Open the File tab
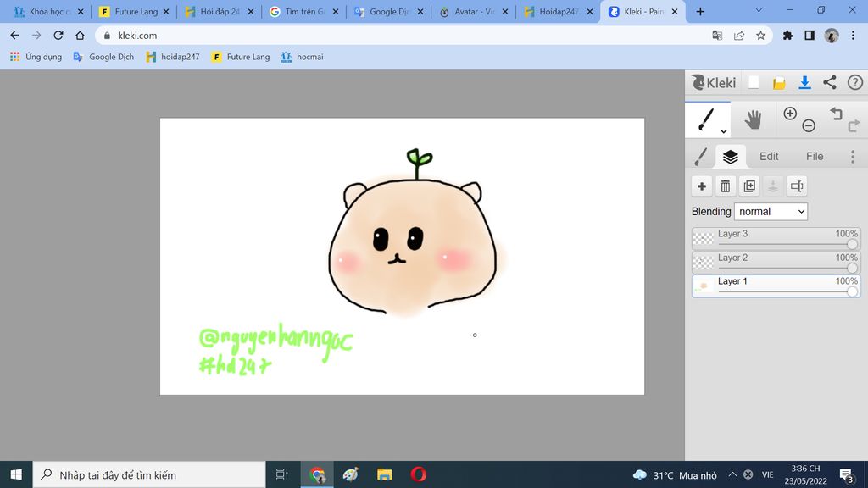 pyautogui.click(x=815, y=157)
